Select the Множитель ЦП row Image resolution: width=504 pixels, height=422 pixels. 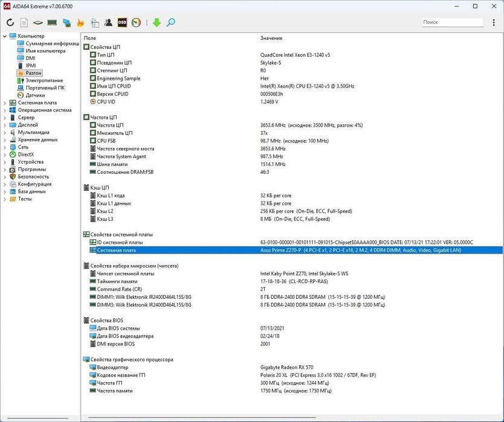[114, 133]
